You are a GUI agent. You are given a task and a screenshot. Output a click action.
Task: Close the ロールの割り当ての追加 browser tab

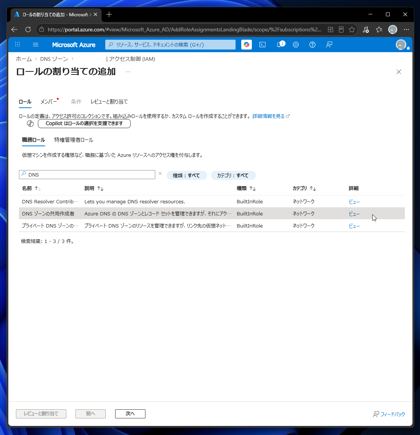[x=95, y=15]
